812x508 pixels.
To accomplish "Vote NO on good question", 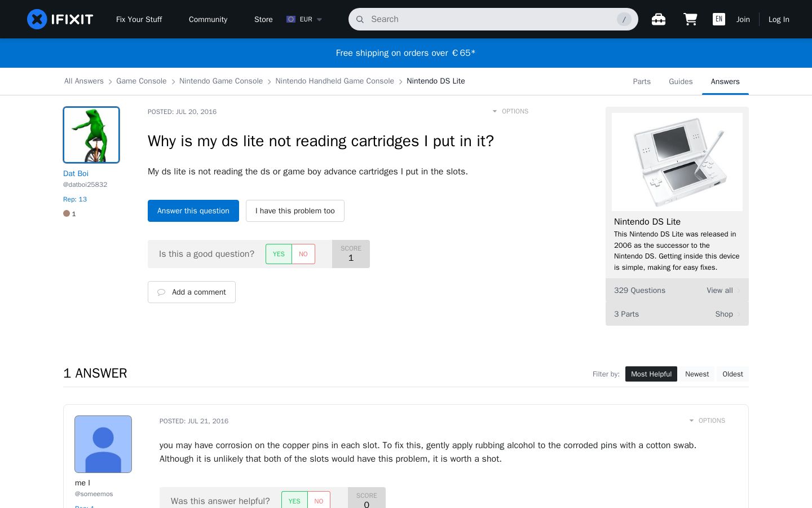I will (x=303, y=254).
